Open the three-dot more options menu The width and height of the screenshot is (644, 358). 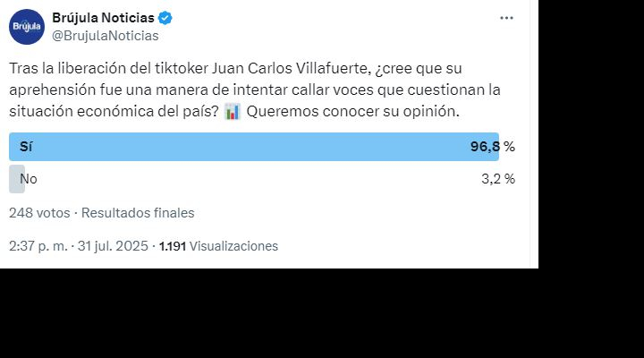506,18
